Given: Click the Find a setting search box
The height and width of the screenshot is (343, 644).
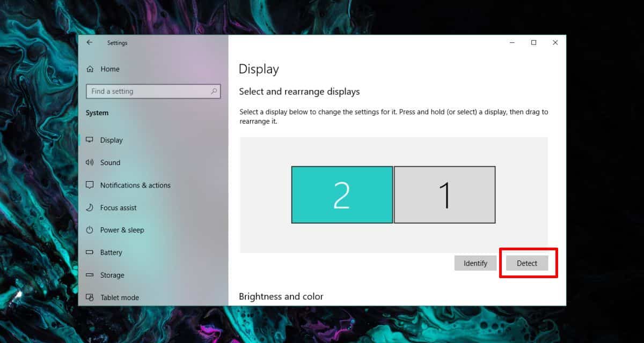Looking at the screenshot, I should pyautogui.click(x=153, y=91).
